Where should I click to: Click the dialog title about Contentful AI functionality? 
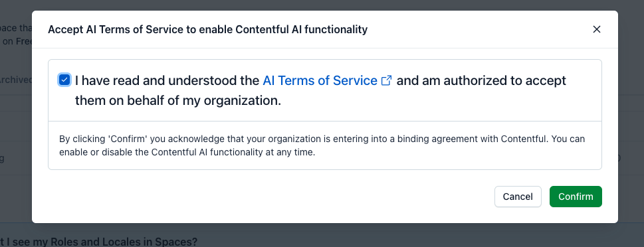(207, 29)
